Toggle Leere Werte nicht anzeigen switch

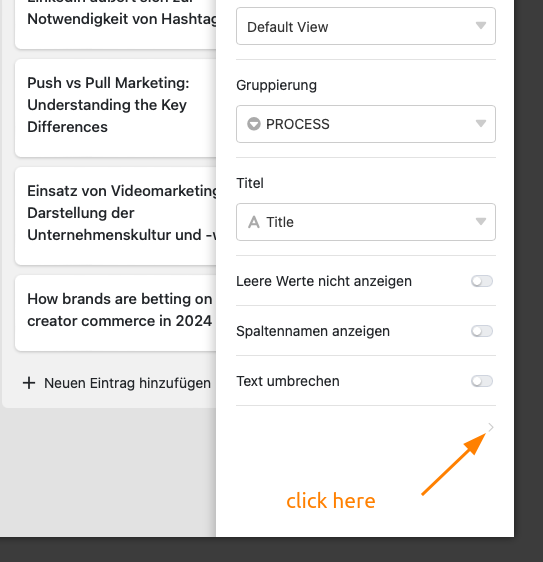(x=482, y=281)
